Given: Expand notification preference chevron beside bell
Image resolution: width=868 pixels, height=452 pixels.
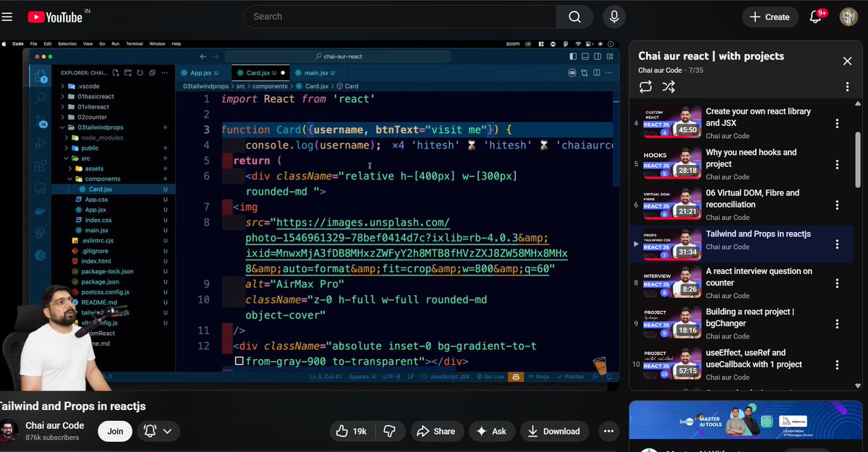Looking at the screenshot, I should 168,431.
